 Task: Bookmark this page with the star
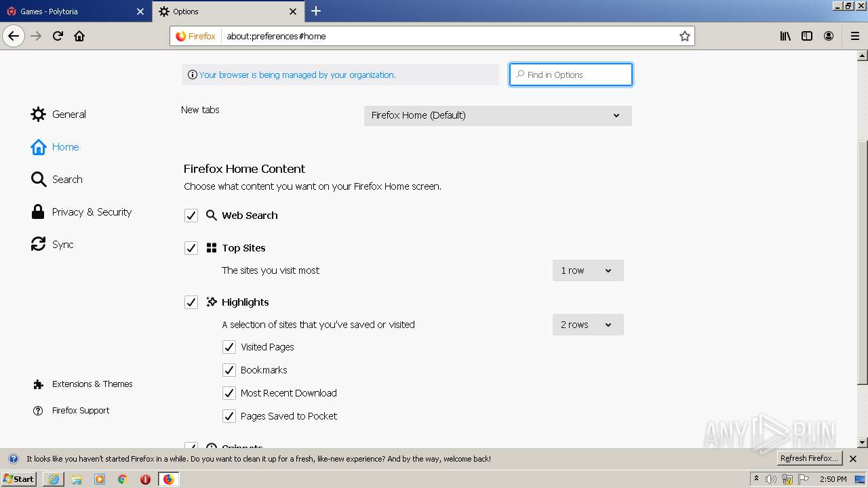[685, 36]
